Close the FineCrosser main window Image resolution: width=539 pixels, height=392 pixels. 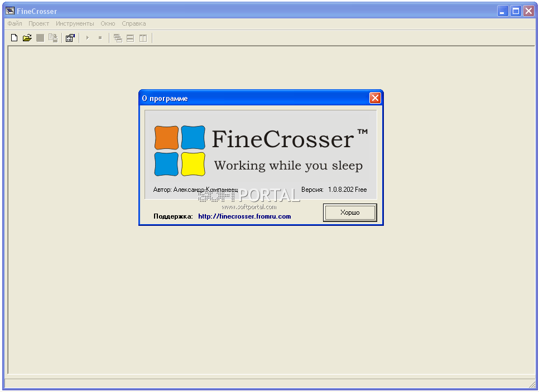(529, 11)
